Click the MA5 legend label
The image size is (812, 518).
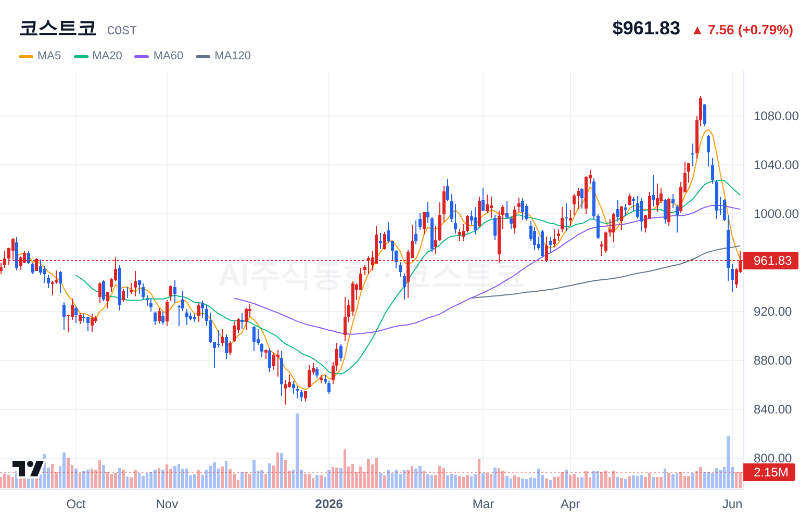[x=49, y=56]
